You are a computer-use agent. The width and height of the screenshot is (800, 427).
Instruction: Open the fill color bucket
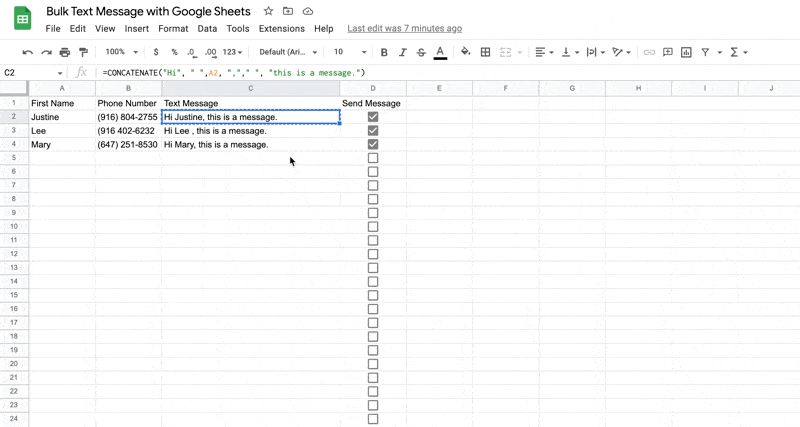pos(465,52)
